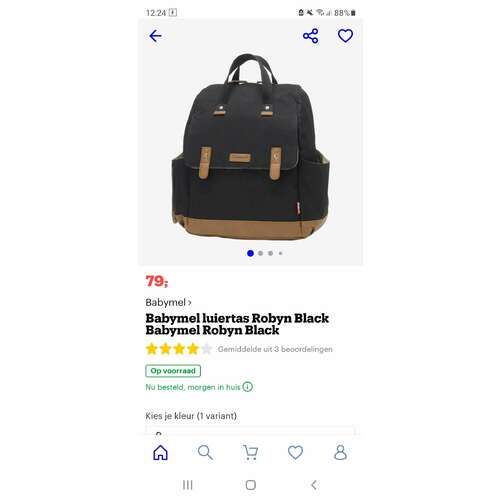This screenshot has width=500, height=500.
Task: Open the account profile icon
Action: point(340,452)
